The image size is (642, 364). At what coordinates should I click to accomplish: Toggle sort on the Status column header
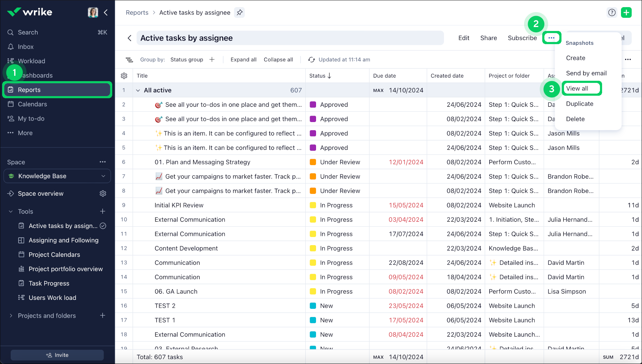click(x=320, y=76)
